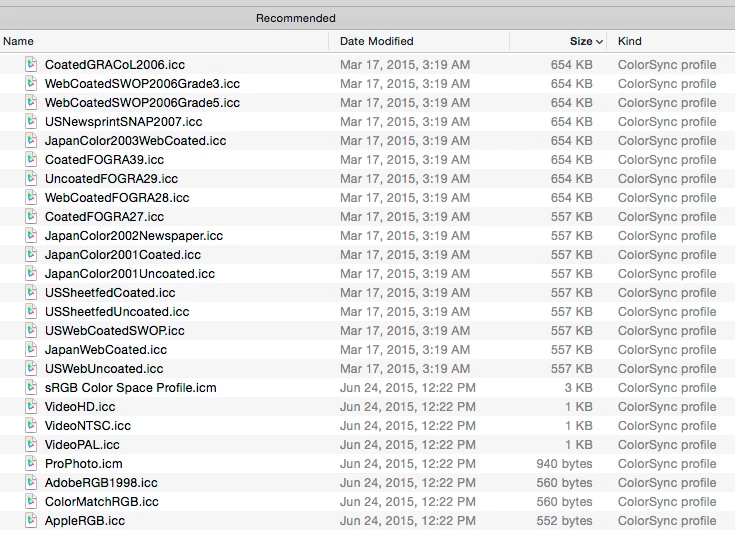Select the file name JapanColor2003WebCoated.icc

(135, 141)
